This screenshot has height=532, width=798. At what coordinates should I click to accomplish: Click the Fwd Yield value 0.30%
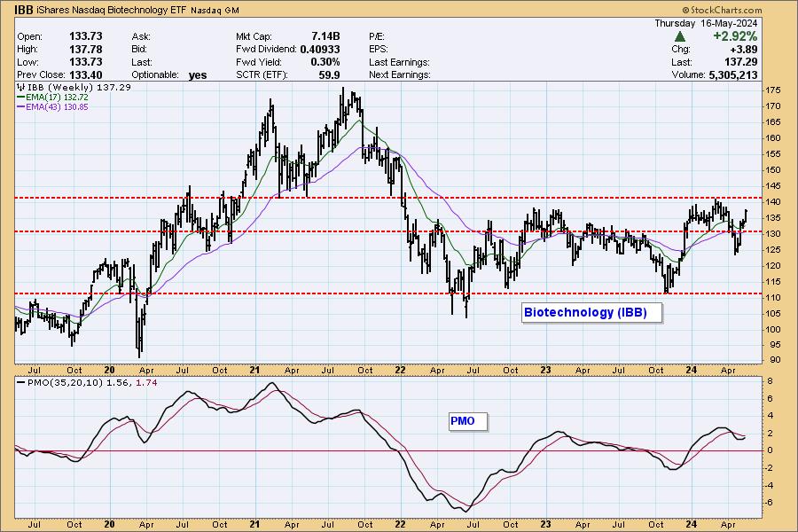[x=325, y=62]
